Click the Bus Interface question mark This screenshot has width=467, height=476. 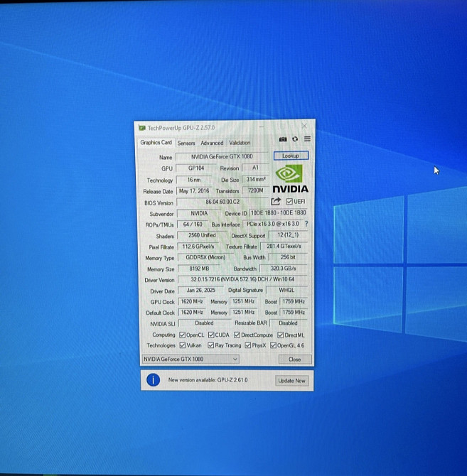[x=306, y=224]
